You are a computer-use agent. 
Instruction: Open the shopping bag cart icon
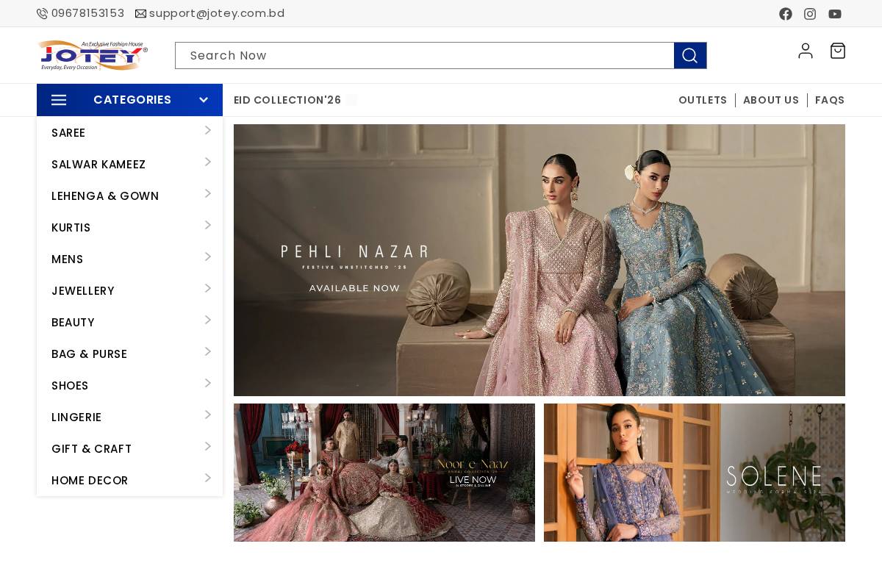(x=838, y=51)
